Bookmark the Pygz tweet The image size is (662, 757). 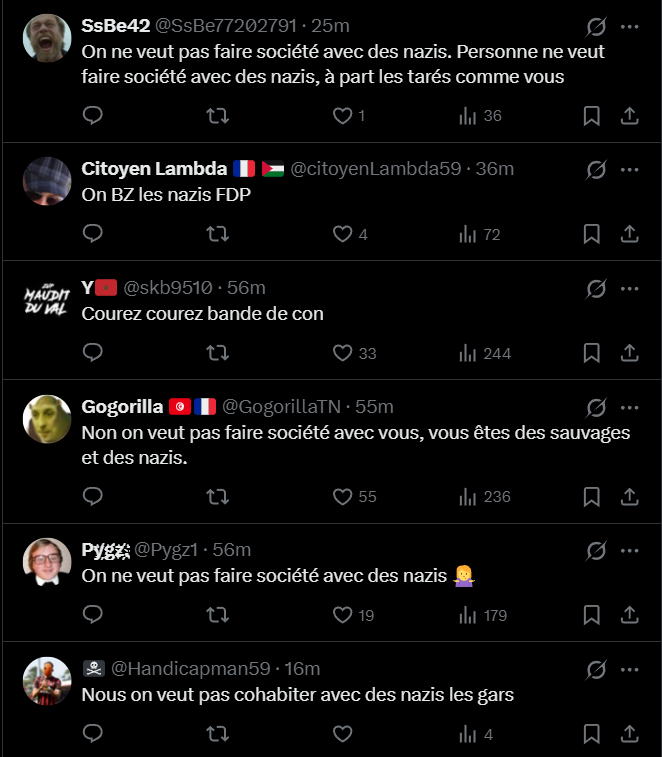point(592,615)
